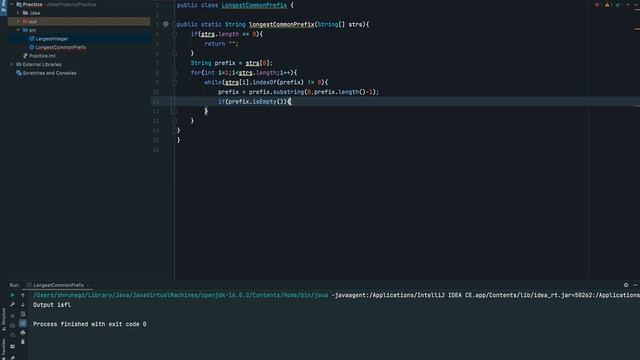
Task: Select Scratches and Consoles
Action: click(x=49, y=73)
